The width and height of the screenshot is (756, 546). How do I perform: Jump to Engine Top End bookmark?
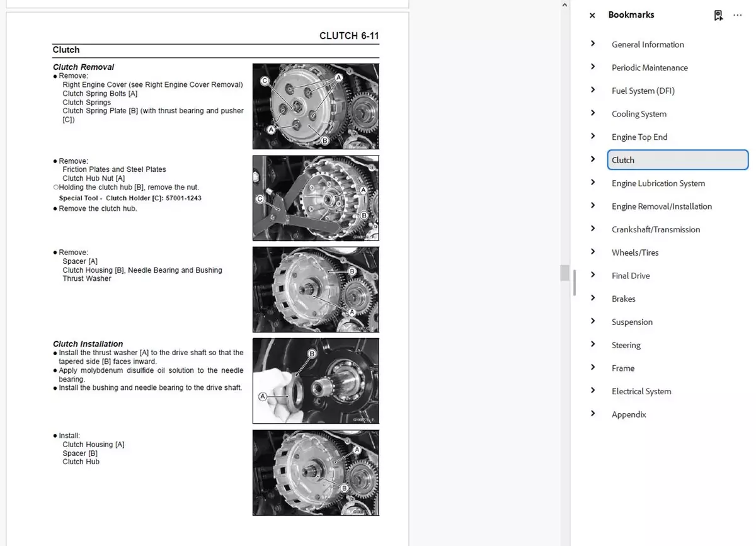coord(639,137)
